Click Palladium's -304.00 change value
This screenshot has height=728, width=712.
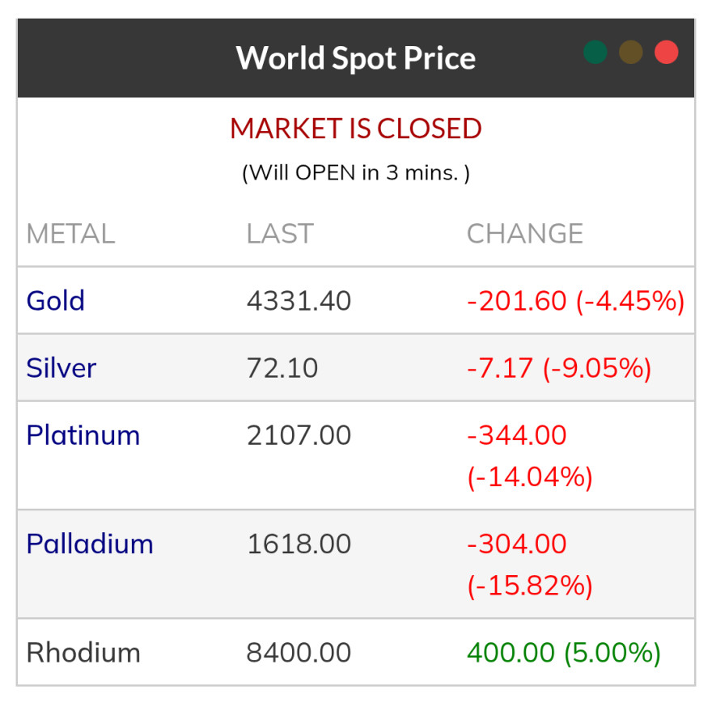pos(517,544)
